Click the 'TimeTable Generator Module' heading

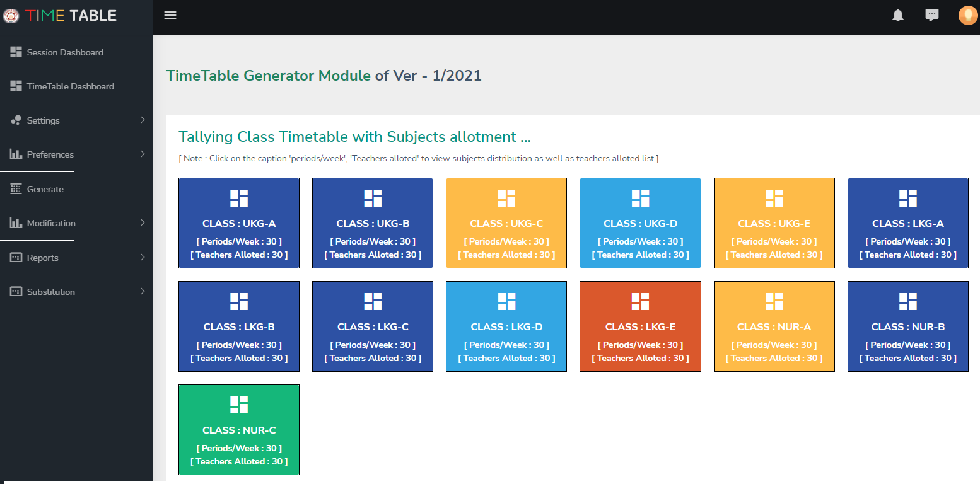click(x=268, y=76)
